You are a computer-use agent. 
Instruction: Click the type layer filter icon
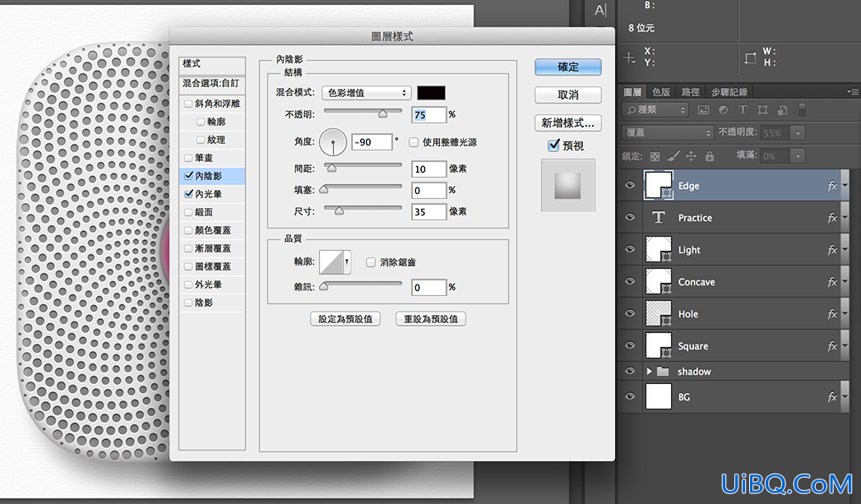(743, 110)
